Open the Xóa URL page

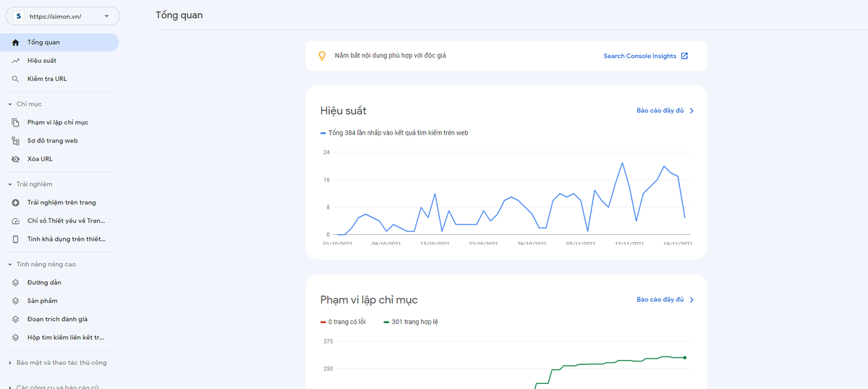(59, 159)
